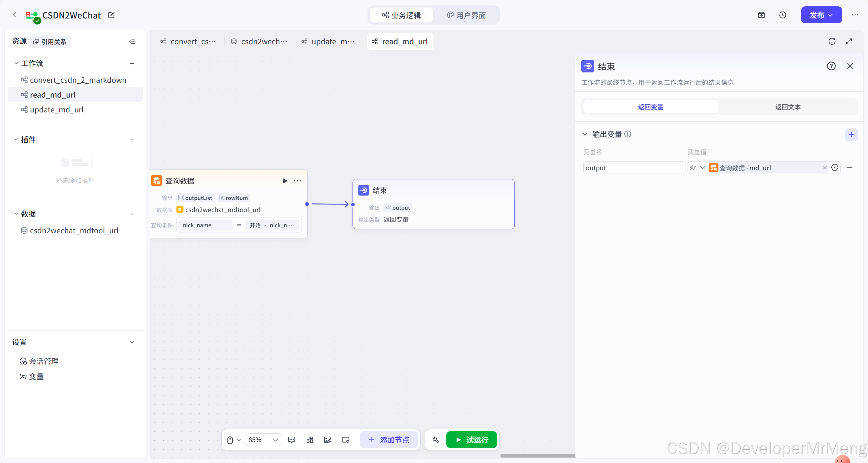Image resolution: width=868 pixels, height=463 pixels.
Task: Switch to 返回文本 output mode
Action: [787, 107]
